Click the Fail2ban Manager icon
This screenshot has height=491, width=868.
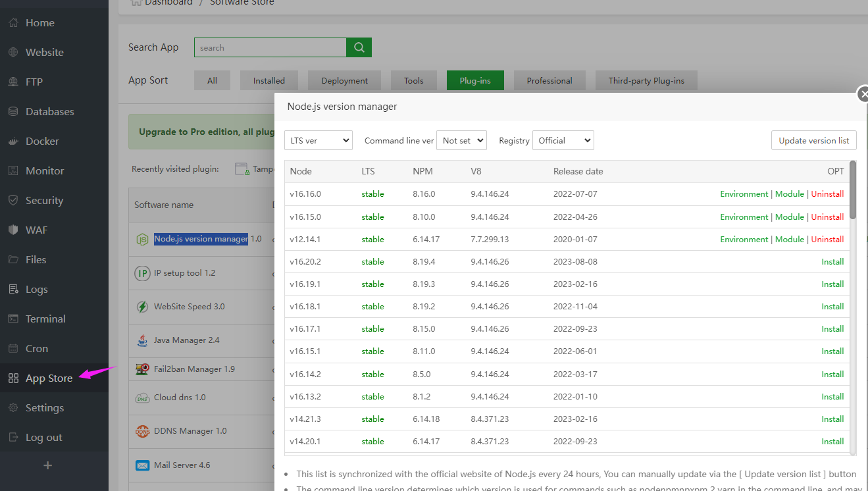click(x=142, y=369)
